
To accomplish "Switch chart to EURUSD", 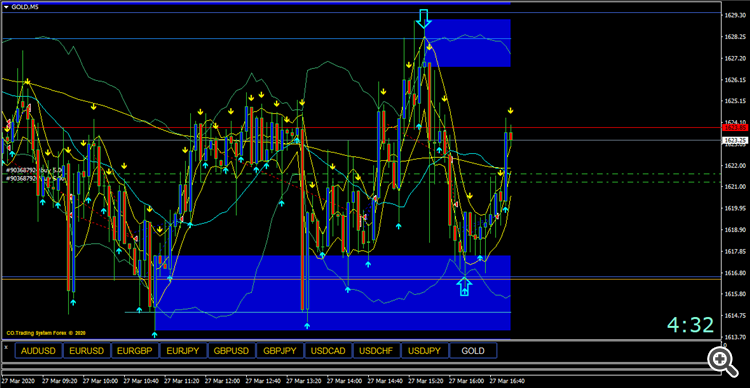I will coord(87,351).
